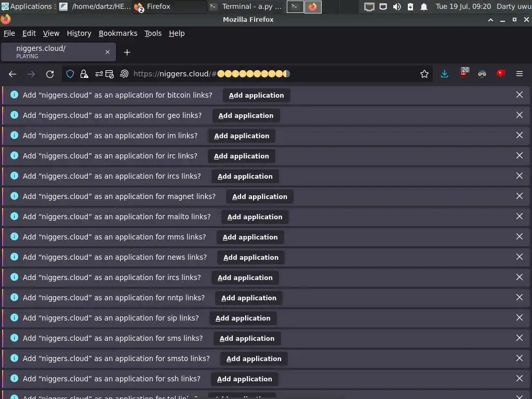Click the padlock site security icon

tap(84, 74)
